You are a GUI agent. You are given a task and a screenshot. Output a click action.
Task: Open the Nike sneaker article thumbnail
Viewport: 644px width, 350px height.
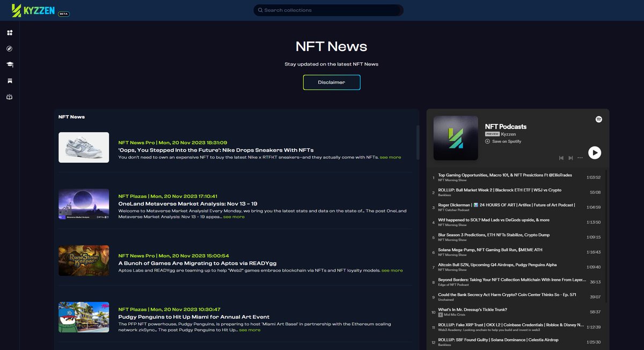(x=84, y=148)
